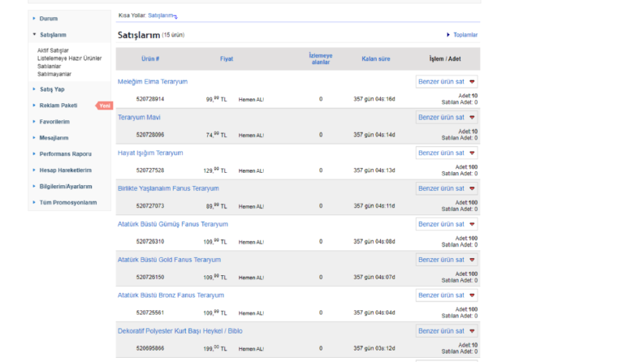Open the Meleğim Elma Teraryum listing
644x362 pixels.
click(153, 82)
